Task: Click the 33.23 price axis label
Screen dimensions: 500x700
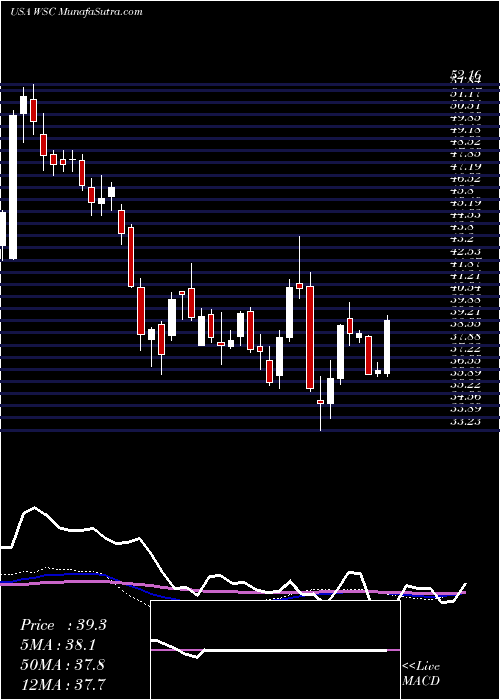Action: (x=466, y=421)
